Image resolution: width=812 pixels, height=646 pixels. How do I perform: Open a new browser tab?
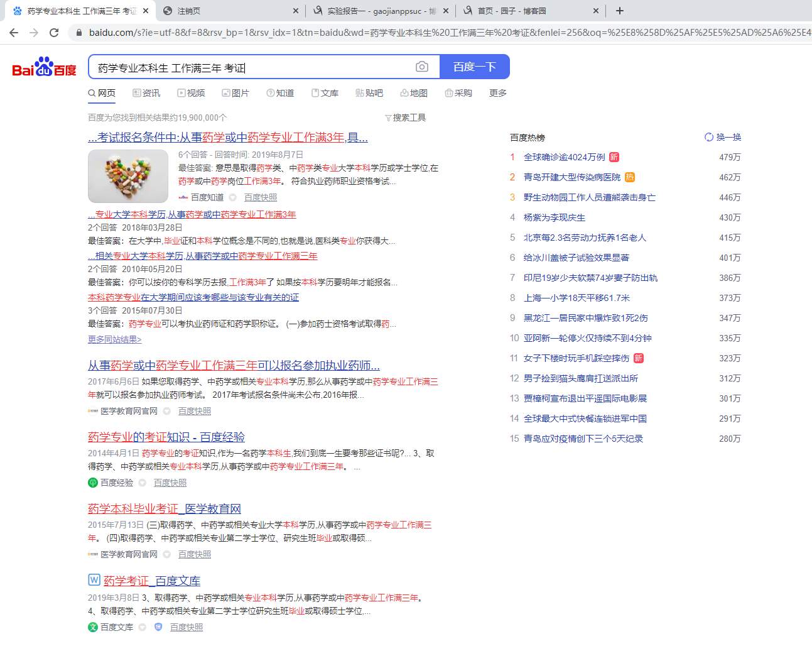click(620, 11)
